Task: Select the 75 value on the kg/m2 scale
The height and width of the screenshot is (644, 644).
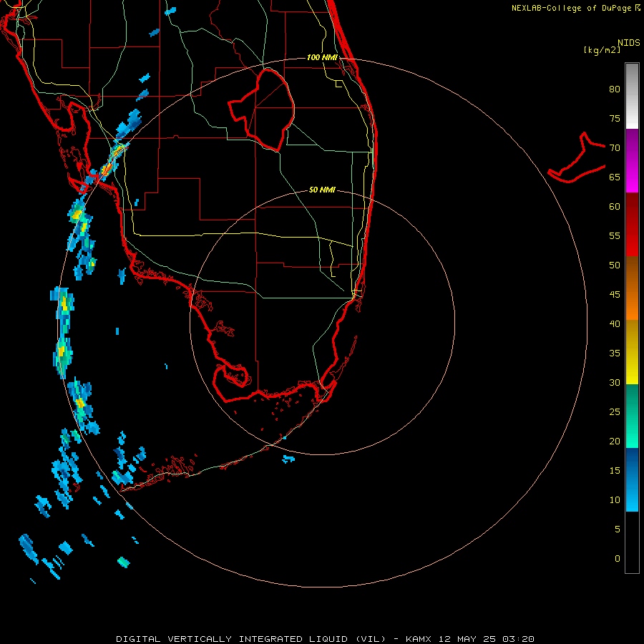Action: pos(615,118)
